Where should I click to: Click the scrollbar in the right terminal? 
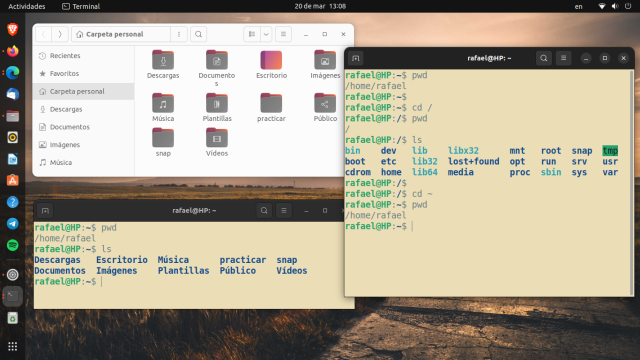(632, 182)
